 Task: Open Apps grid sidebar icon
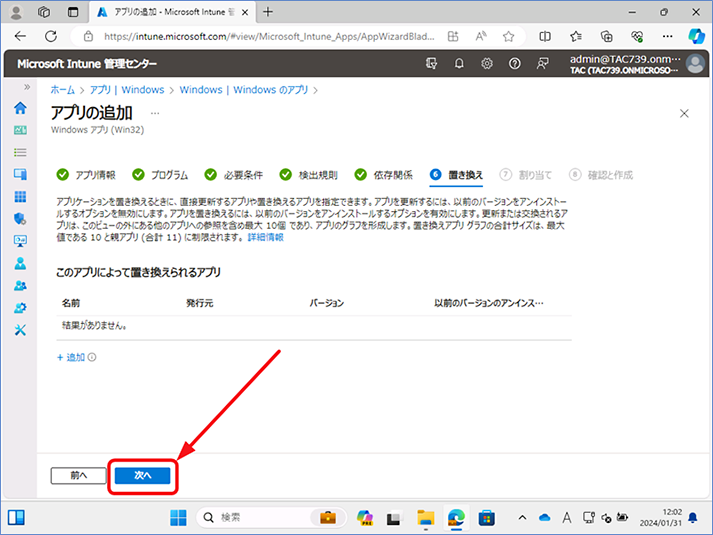pyautogui.click(x=20, y=197)
